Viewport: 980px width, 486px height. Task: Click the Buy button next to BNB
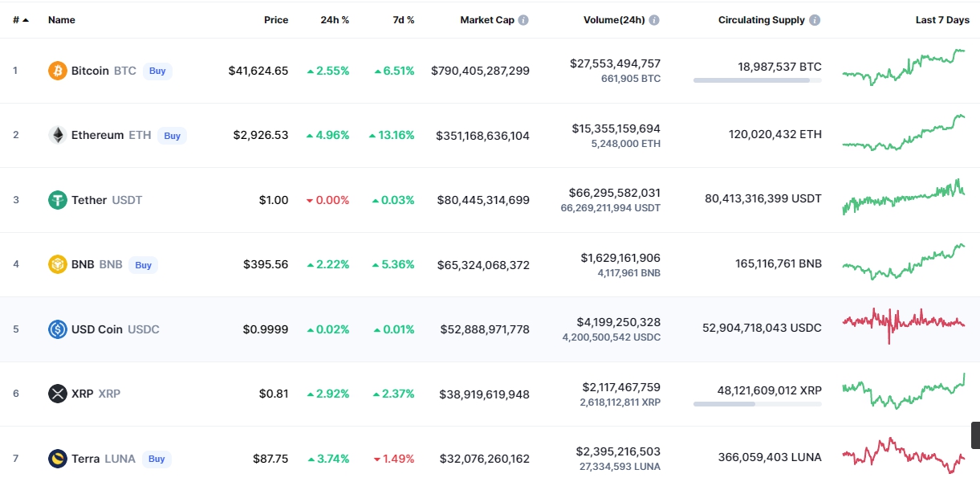pos(143,264)
